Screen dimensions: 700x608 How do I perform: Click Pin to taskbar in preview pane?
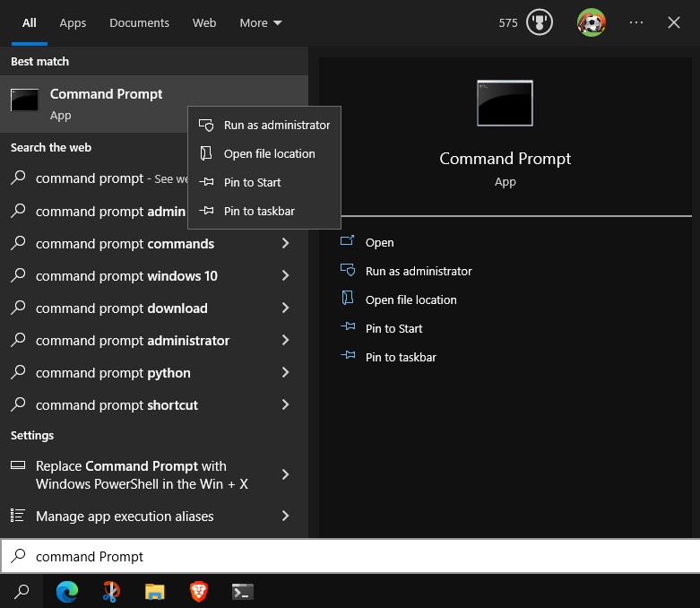(401, 357)
